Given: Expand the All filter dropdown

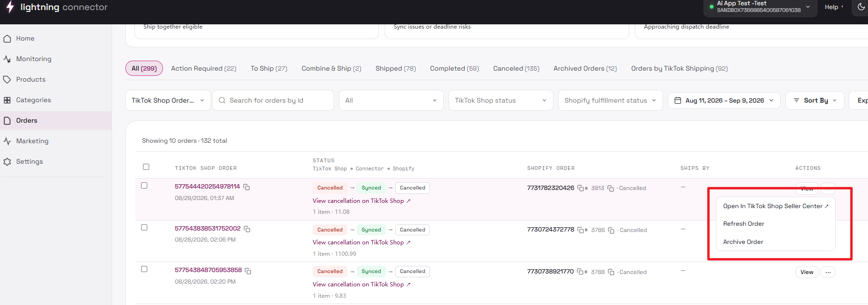Looking at the screenshot, I should point(391,100).
